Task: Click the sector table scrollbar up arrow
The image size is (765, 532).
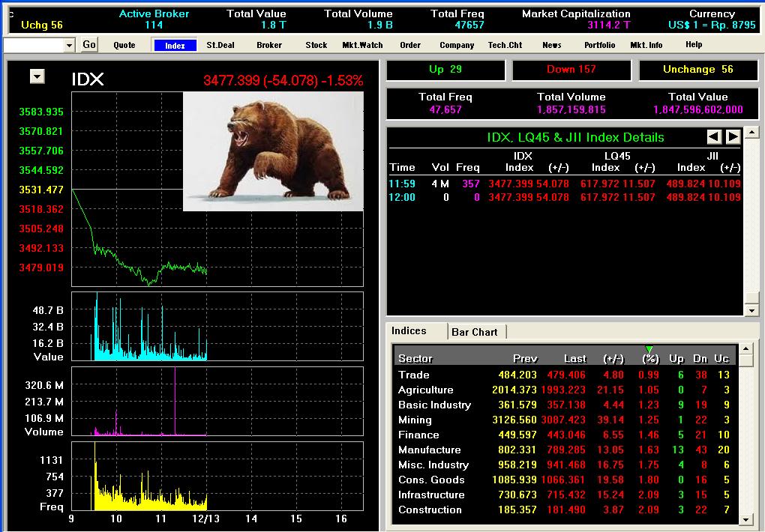Action: 745,348
